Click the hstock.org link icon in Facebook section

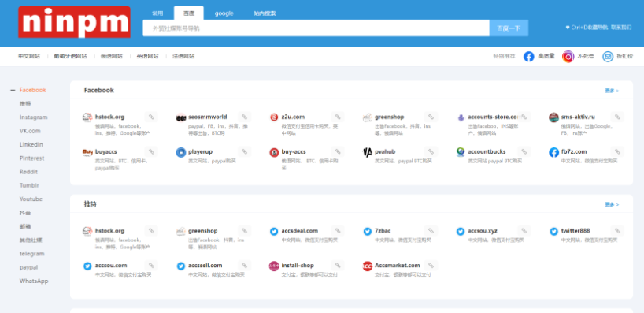(x=151, y=117)
